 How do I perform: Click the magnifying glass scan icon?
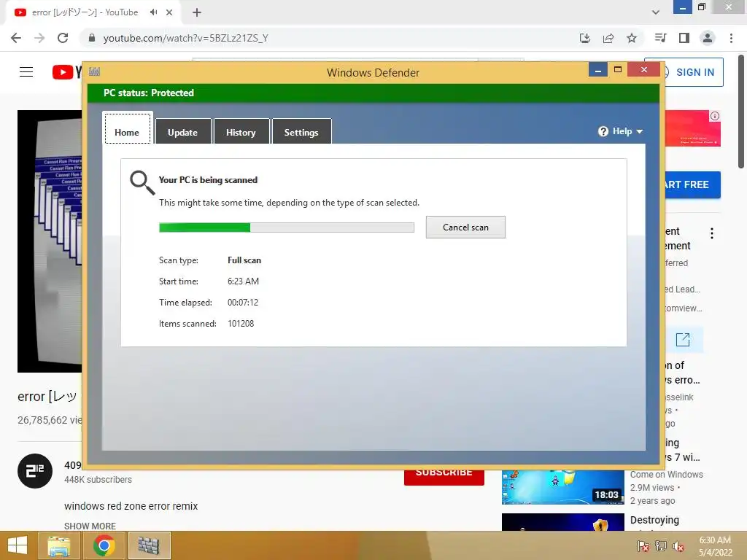[142, 183]
